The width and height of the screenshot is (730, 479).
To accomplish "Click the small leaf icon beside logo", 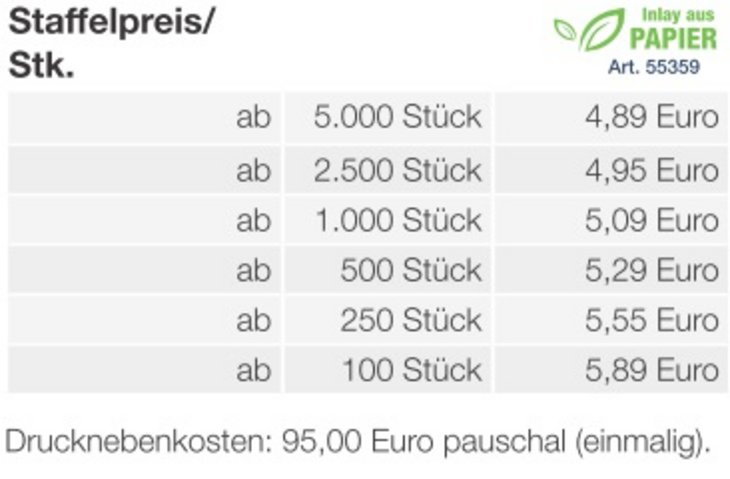I will [x=565, y=29].
